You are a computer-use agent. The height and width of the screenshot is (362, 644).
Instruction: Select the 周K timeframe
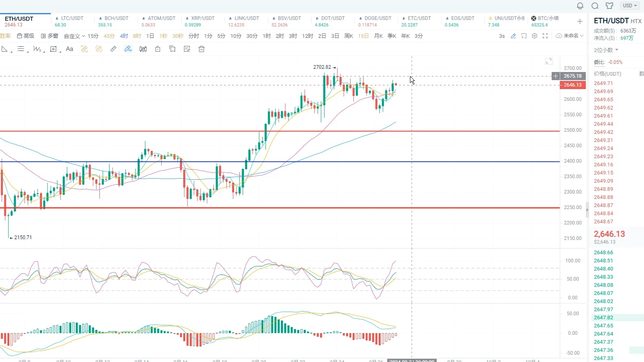coord(349,36)
